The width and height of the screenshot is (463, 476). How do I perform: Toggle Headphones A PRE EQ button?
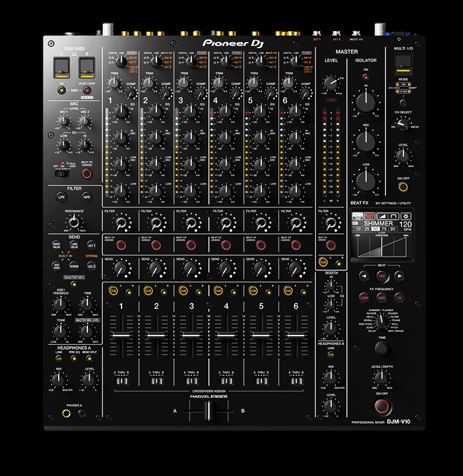(74, 358)
